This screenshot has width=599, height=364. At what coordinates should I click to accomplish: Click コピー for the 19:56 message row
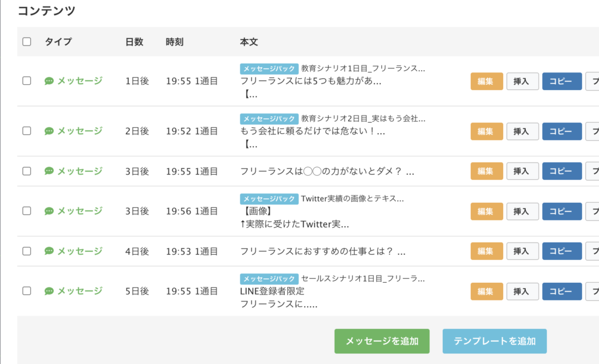point(562,212)
